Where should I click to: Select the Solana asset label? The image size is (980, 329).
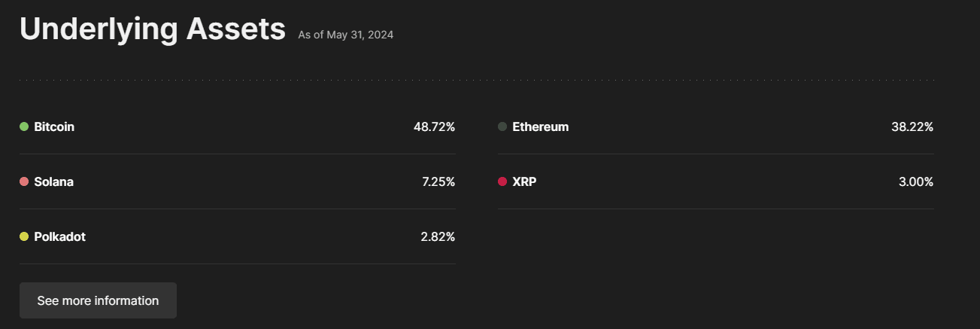[53, 181]
